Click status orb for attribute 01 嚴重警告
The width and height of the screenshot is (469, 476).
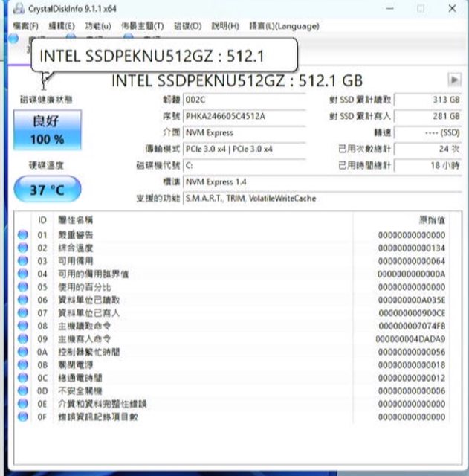pos(23,235)
